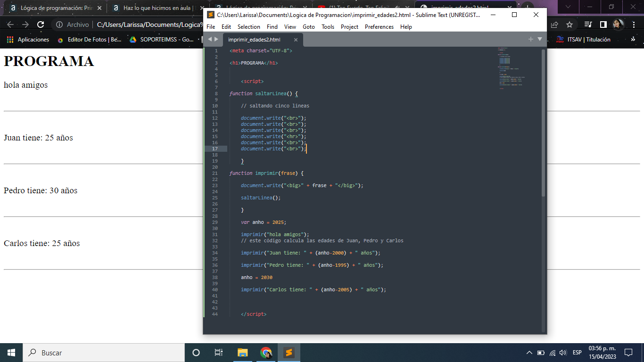Click the Sublime Text logo in title bar

click(x=211, y=15)
